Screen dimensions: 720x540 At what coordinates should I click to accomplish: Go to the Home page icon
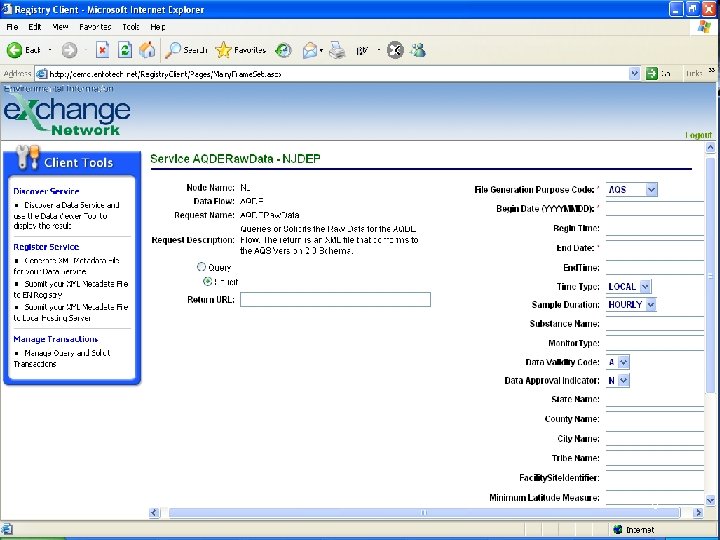coord(147,50)
